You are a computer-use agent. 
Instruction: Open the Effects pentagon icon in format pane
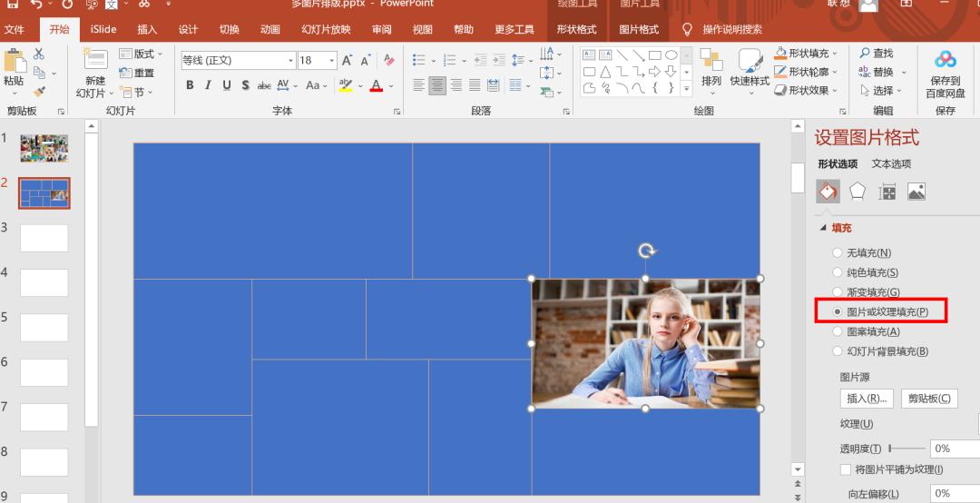click(x=857, y=192)
